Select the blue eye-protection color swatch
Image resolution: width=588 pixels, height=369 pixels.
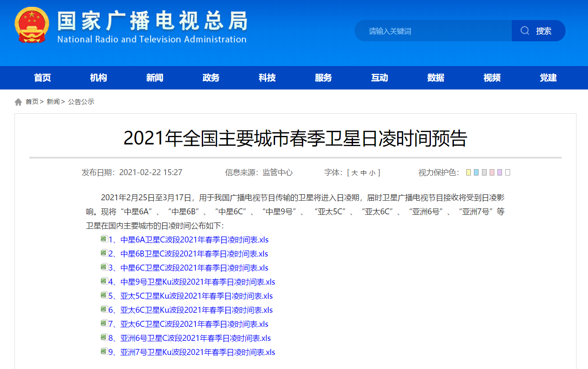coord(476,173)
